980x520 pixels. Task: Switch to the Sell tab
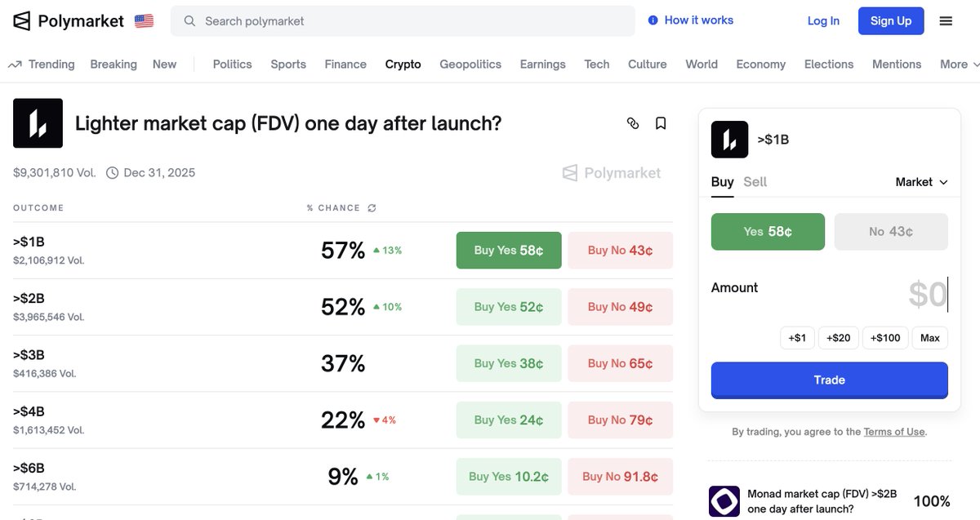click(755, 182)
